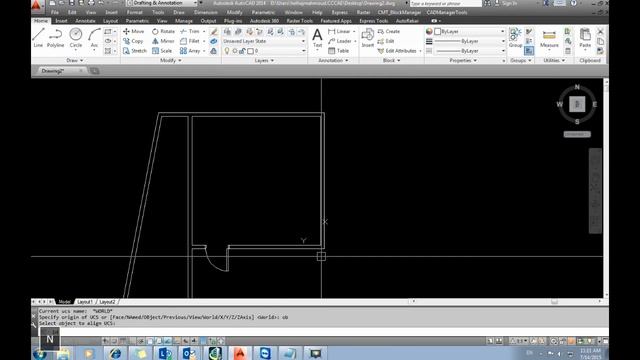Select the Arc tool
This screenshot has width=640, height=360.
(94, 38)
